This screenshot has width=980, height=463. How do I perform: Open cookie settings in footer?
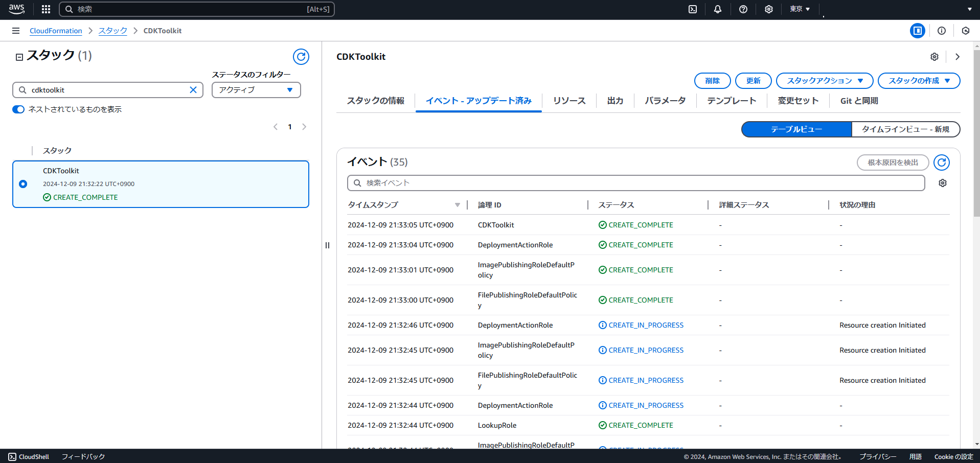coord(954,457)
